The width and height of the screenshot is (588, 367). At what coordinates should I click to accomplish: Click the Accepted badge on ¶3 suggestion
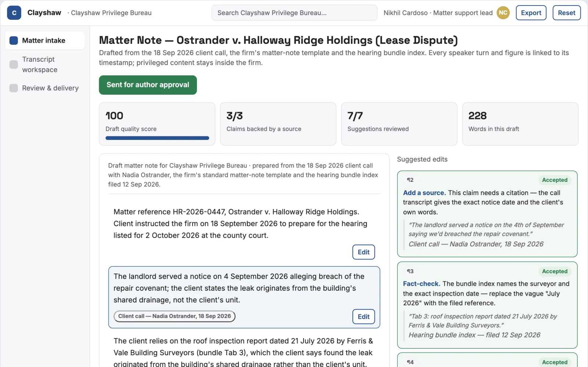[x=555, y=271]
